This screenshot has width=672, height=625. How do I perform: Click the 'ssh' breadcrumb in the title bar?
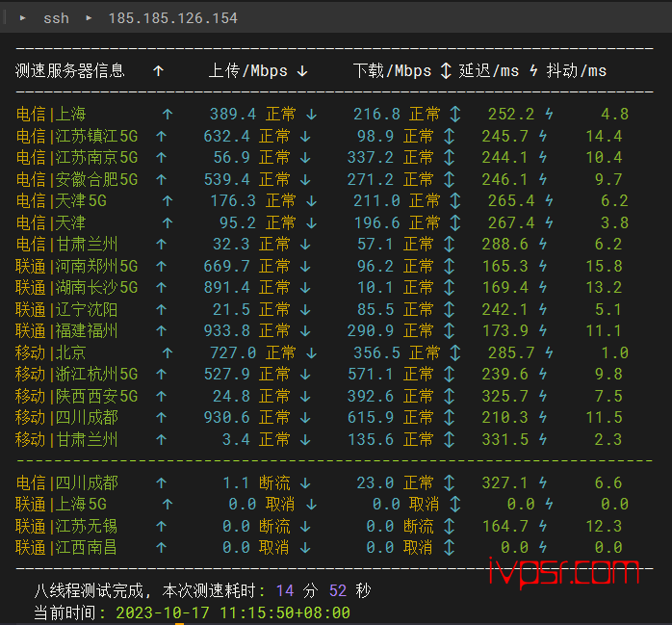56,18
